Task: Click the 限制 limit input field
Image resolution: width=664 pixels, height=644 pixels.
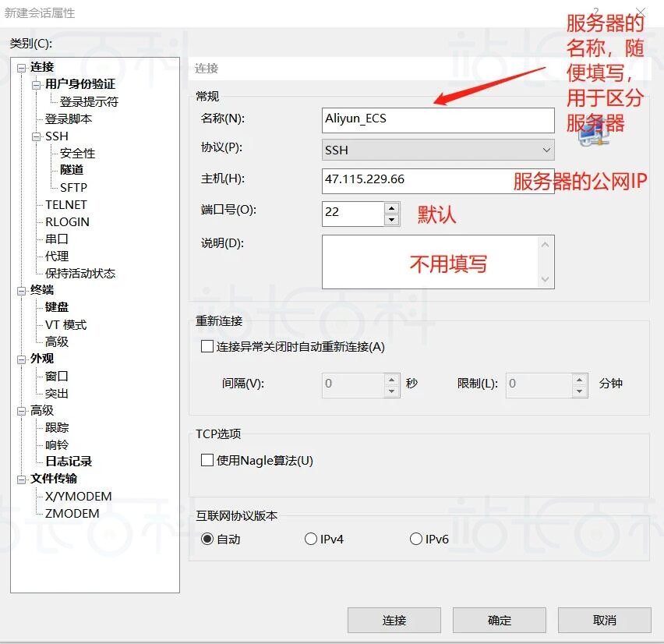Action: click(x=539, y=385)
